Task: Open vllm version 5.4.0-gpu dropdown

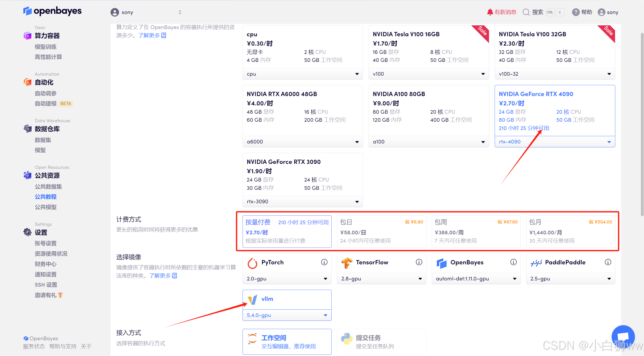Action: tap(287, 315)
